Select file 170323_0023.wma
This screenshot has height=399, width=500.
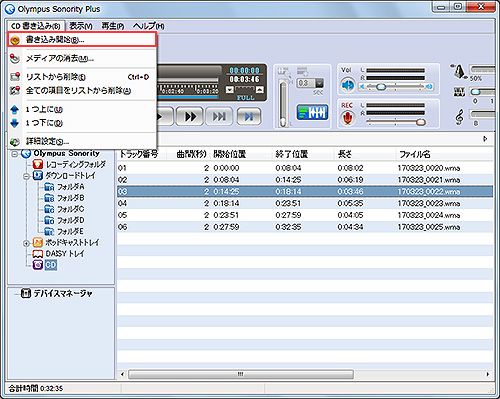(429, 203)
